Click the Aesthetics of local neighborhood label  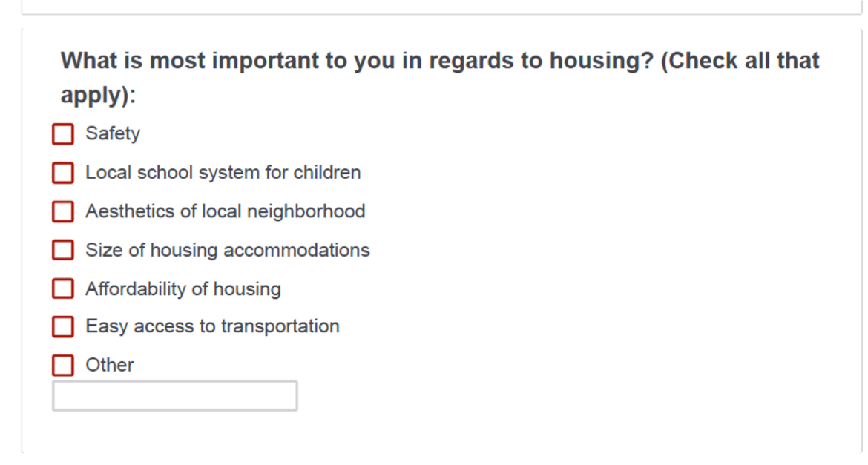225,211
